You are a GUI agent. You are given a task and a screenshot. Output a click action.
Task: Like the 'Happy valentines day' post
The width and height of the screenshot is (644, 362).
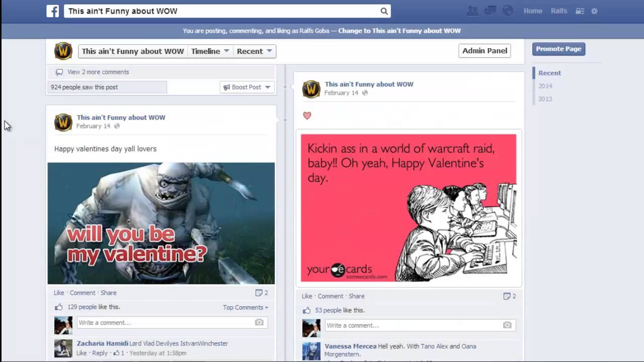[59, 293]
